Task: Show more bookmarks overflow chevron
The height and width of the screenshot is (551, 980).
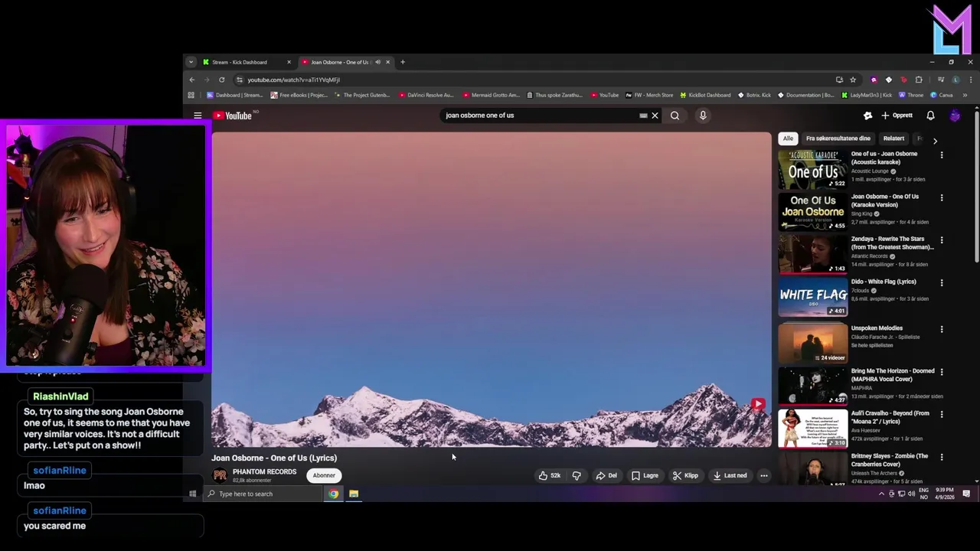Action: point(965,95)
